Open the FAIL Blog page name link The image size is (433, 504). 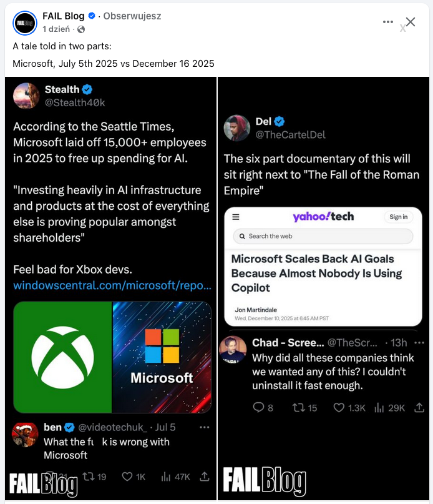coord(64,16)
